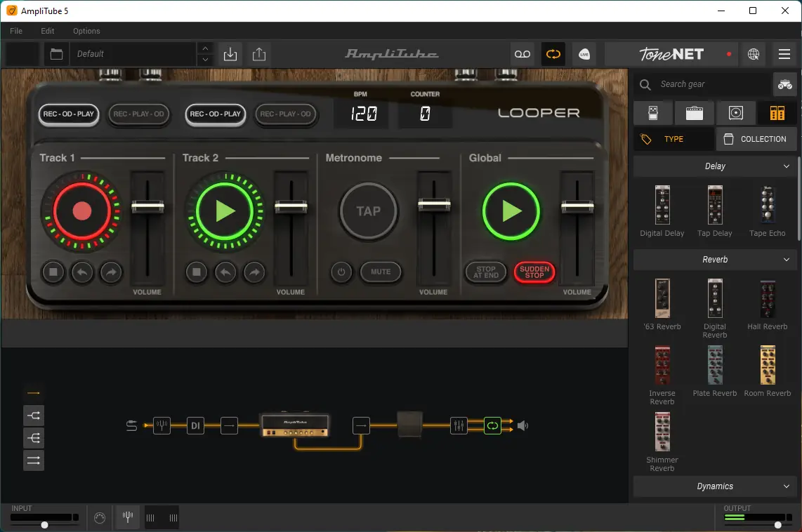The width and height of the screenshot is (802, 532).
Task: Click the Track 1 record button
Action: (82, 211)
